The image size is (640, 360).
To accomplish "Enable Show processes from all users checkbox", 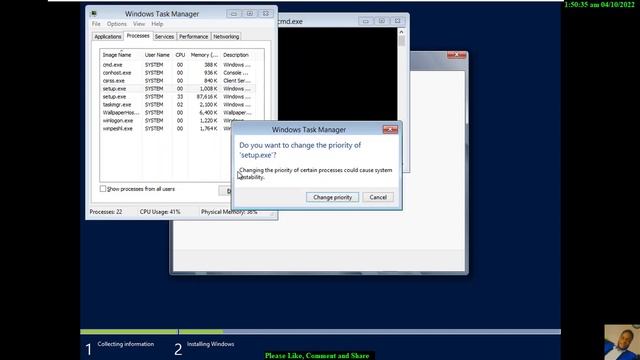I will pyautogui.click(x=103, y=189).
